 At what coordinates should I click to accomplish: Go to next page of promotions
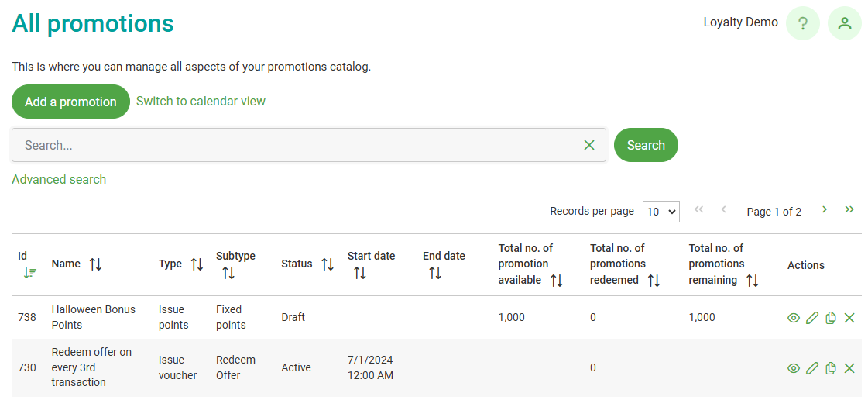[x=825, y=209]
